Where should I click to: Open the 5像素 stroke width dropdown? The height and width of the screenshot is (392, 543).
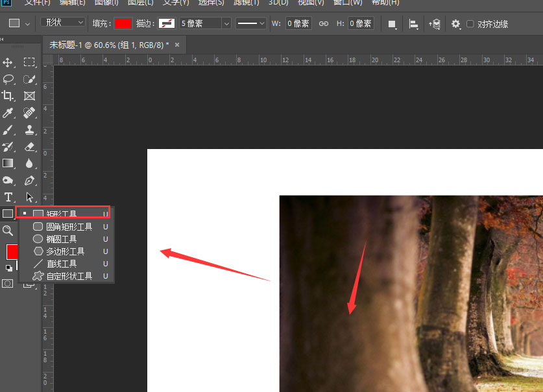[x=204, y=23]
